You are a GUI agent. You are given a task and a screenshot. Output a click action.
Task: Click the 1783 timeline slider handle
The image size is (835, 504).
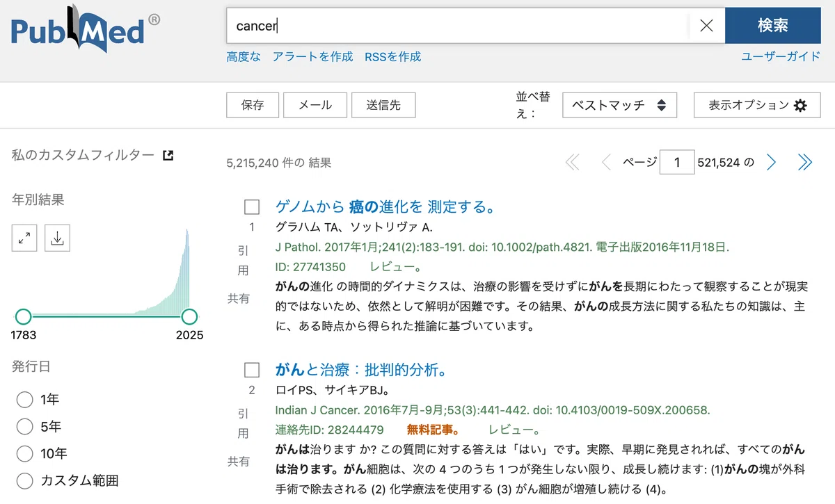click(x=23, y=317)
